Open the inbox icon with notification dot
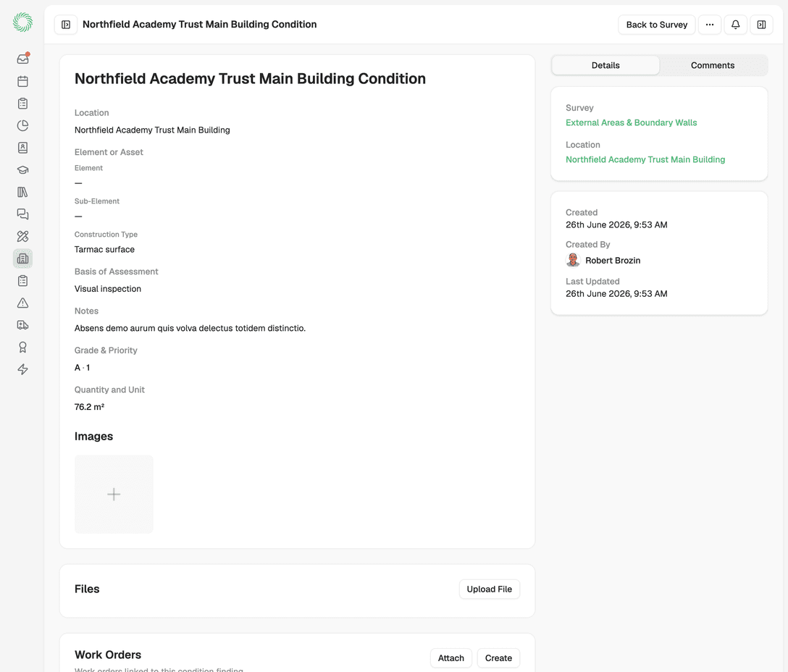This screenshot has width=788, height=672. 22,59
